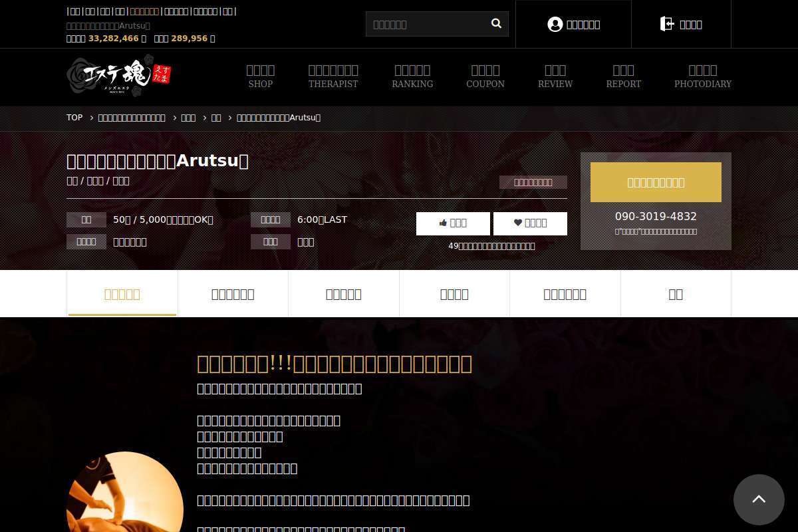Click the round back-to-top arrow button
This screenshot has height=532, width=798.
tap(759, 499)
